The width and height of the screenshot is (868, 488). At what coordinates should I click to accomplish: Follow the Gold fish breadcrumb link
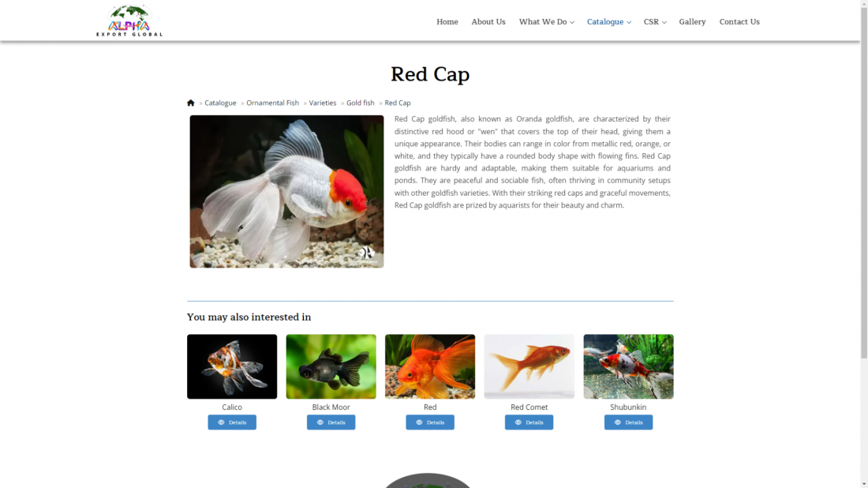pyautogui.click(x=361, y=103)
